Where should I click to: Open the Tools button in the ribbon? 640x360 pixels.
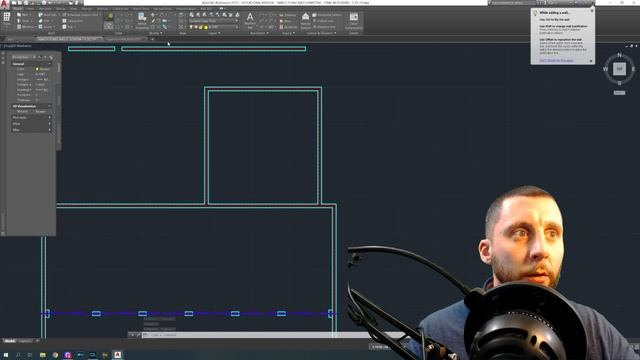pyautogui.click(x=7, y=19)
